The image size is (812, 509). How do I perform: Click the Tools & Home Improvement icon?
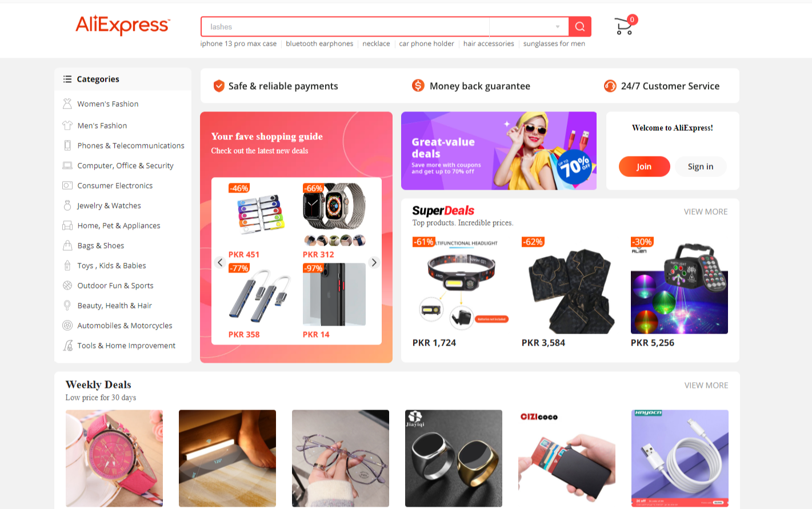pos(67,345)
